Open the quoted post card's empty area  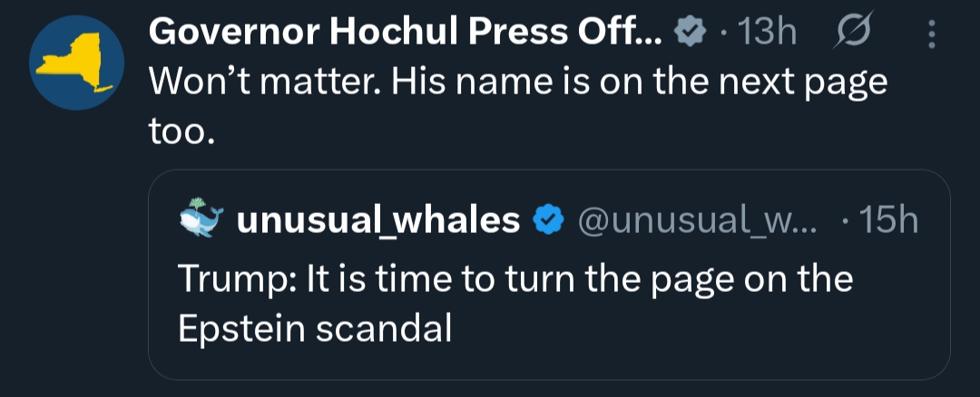click(x=708, y=340)
